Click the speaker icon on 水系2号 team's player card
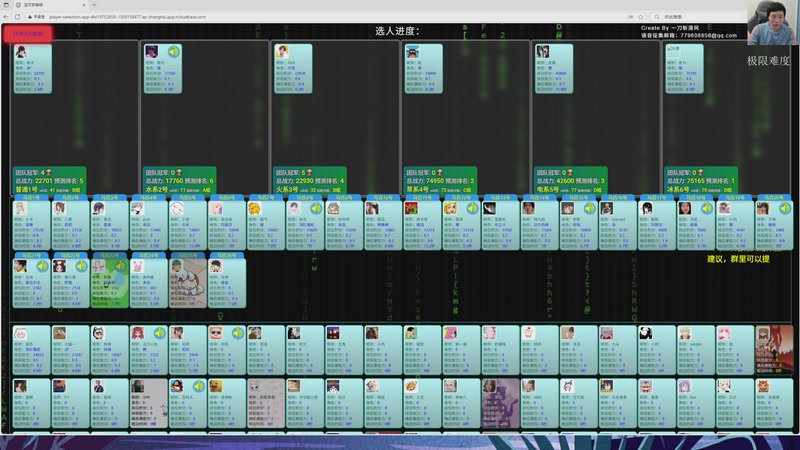 [174, 52]
